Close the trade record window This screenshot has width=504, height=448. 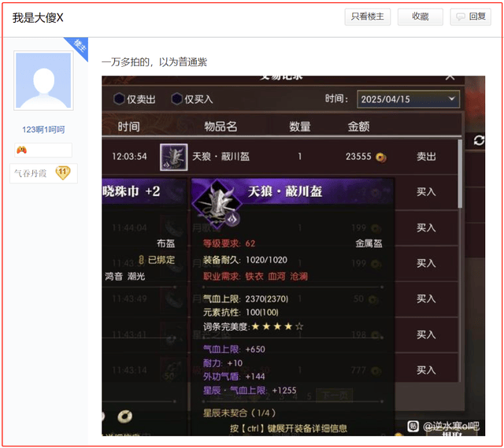[x=450, y=77]
